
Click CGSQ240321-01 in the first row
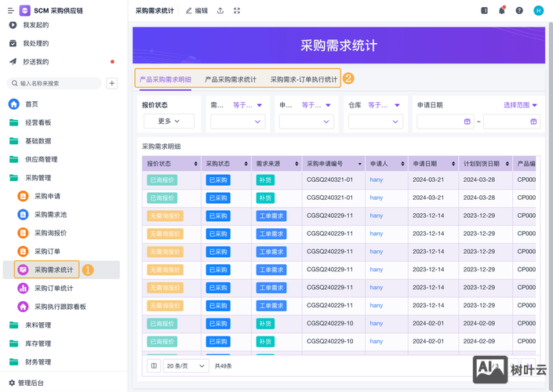pos(329,180)
